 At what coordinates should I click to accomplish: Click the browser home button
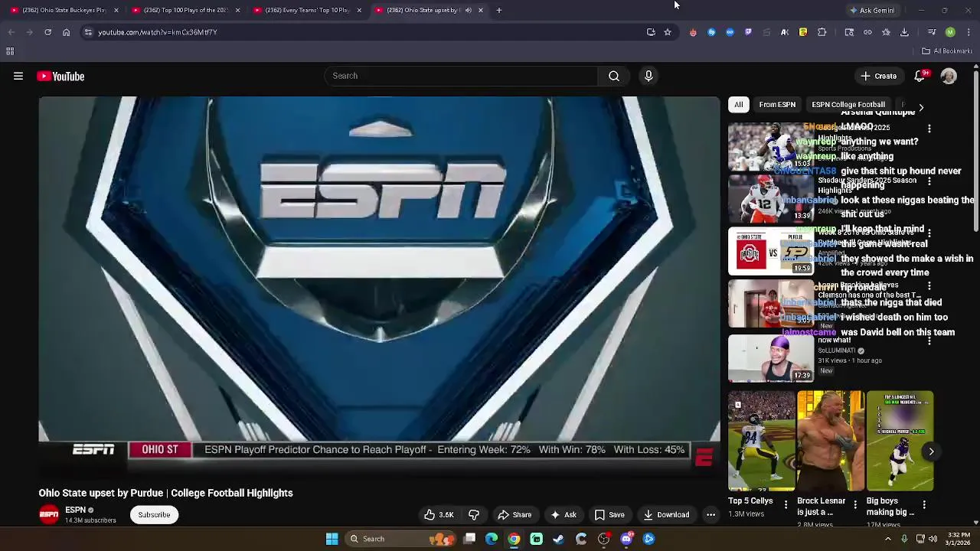(66, 32)
